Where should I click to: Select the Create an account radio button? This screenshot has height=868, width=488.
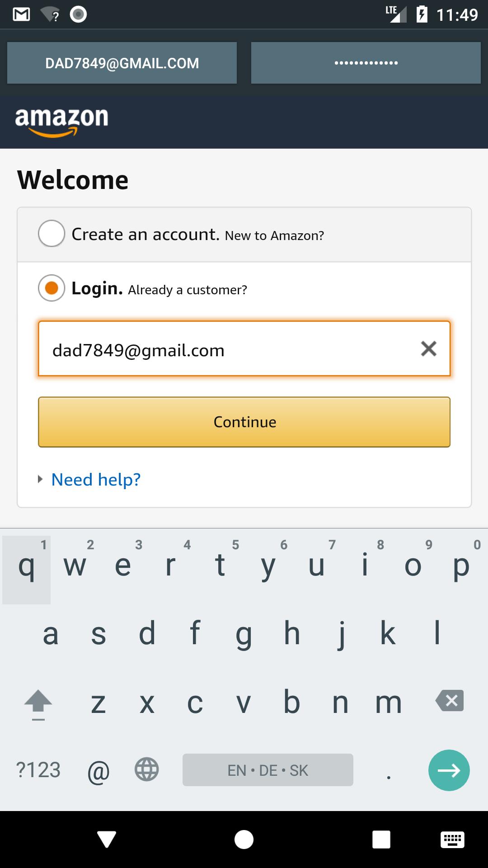click(52, 234)
